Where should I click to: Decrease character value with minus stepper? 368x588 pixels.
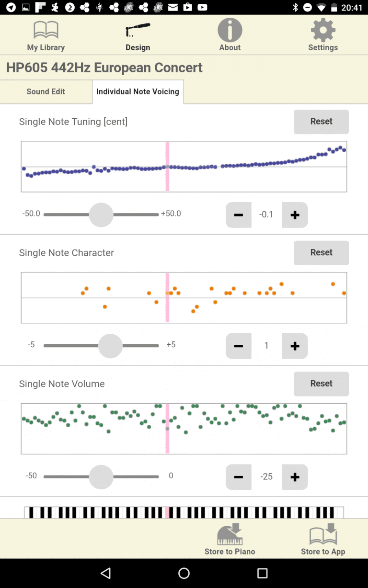tap(238, 346)
